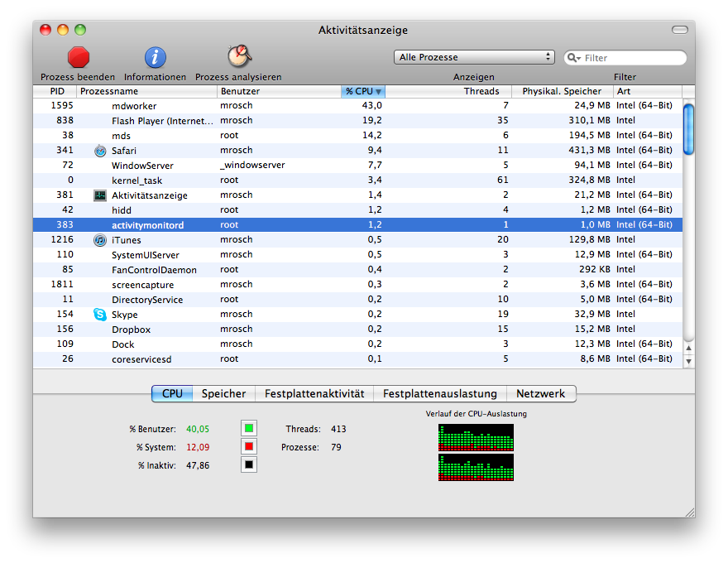Viewport: 728px width, 563px height.
Task: Click the % CPU column sort arrow
Action: point(378,92)
